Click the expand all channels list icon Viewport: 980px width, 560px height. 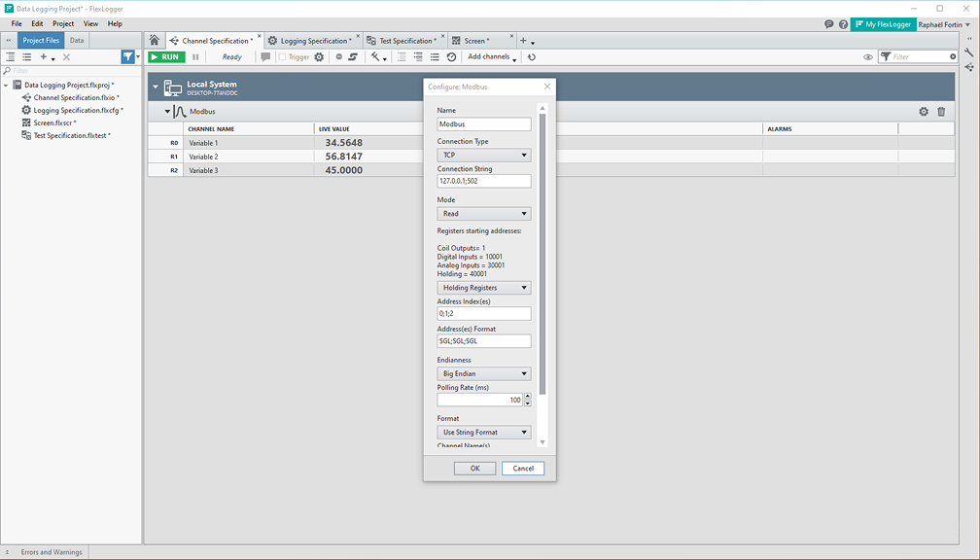pos(402,56)
